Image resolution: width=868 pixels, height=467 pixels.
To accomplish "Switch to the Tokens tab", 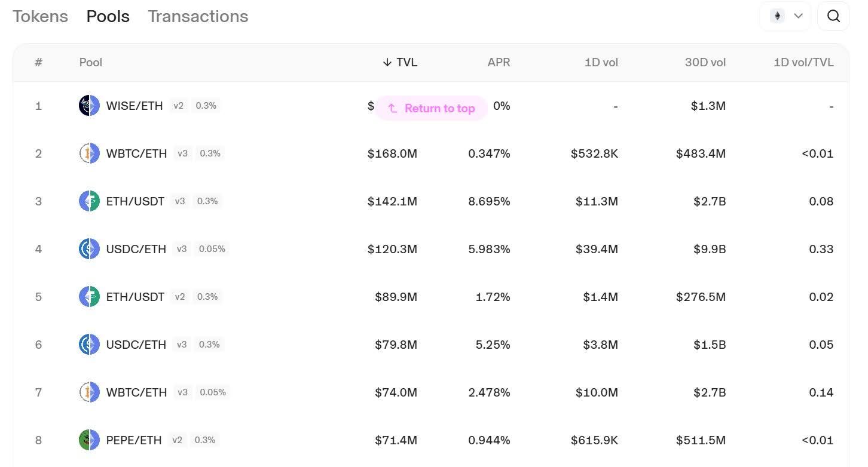I will click(40, 16).
